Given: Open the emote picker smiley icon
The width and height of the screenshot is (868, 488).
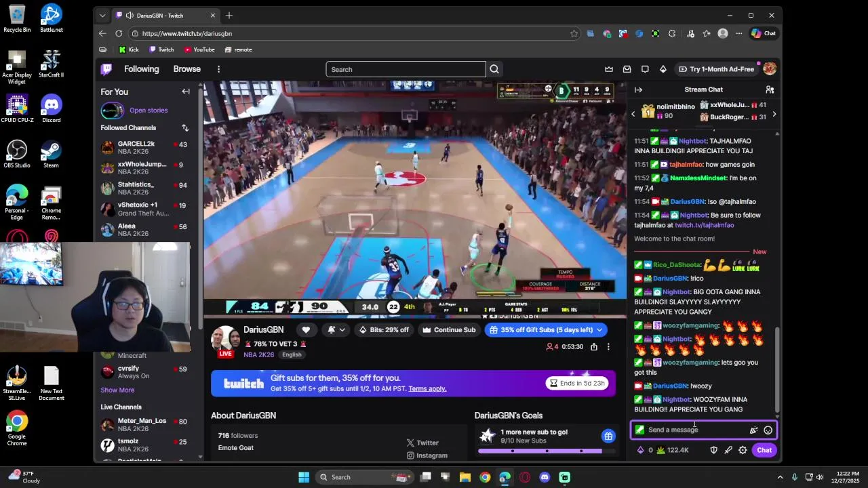Looking at the screenshot, I should 768,430.
